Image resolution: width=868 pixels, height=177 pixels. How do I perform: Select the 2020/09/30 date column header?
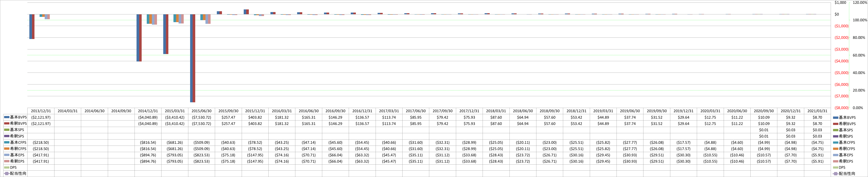[764, 111]
